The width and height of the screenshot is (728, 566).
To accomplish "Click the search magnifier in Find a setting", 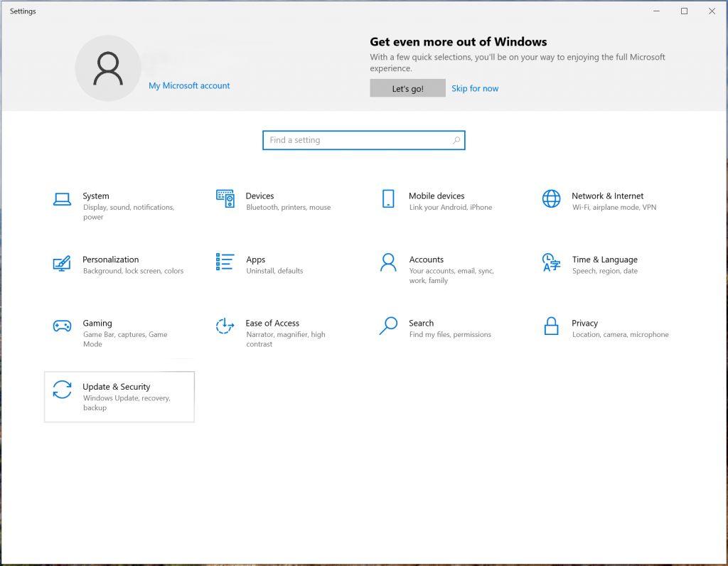I will pos(456,140).
